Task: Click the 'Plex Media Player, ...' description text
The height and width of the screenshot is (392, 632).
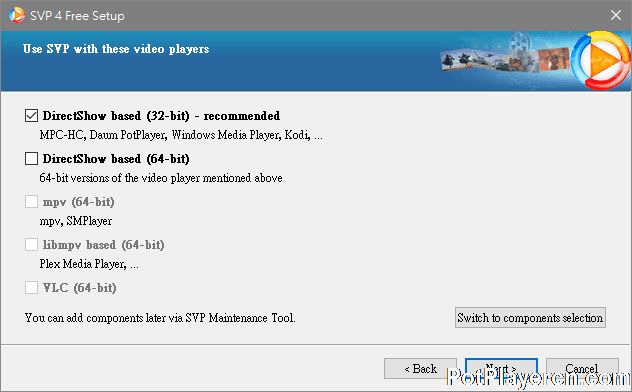Action: pos(89,264)
